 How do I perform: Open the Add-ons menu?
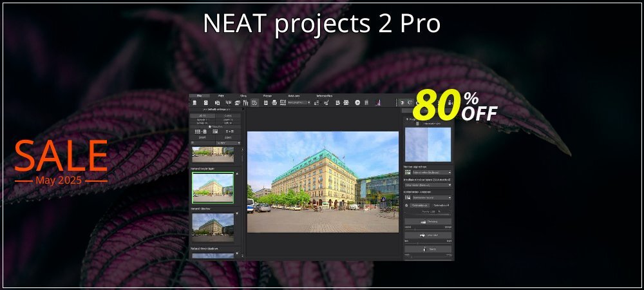294,96
